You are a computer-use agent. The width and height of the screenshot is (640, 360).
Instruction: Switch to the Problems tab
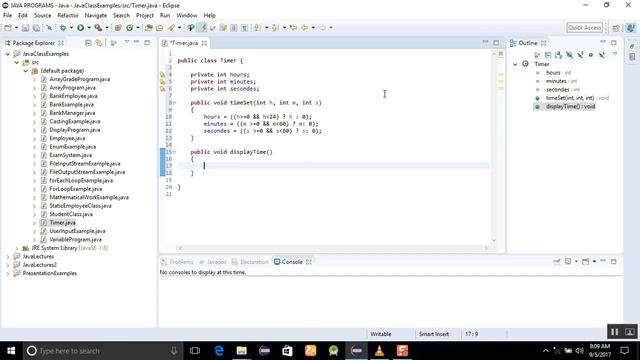point(177,262)
